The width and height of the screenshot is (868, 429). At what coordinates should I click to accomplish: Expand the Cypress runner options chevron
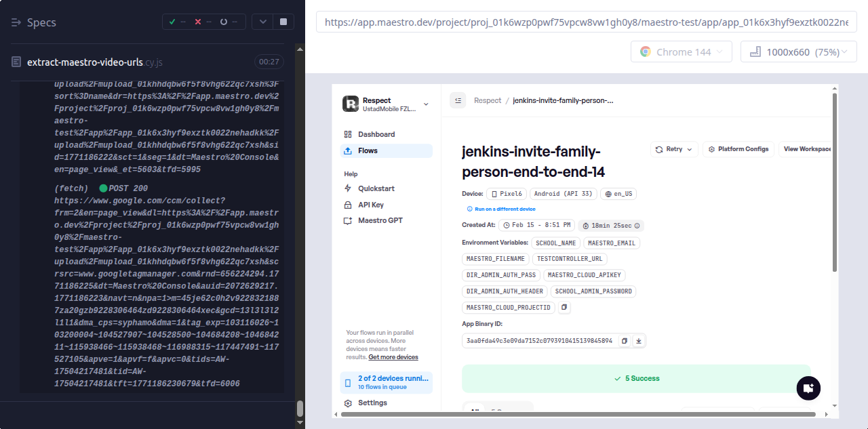262,22
